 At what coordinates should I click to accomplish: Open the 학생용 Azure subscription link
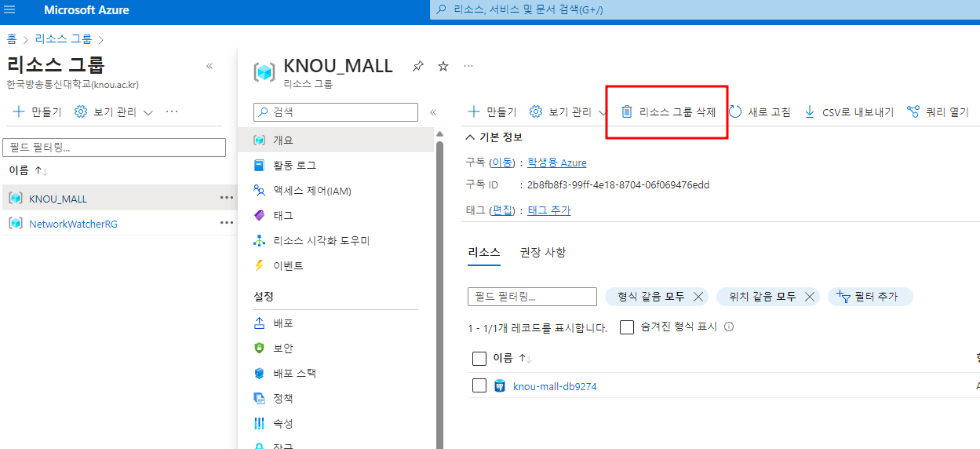pyautogui.click(x=557, y=162)
